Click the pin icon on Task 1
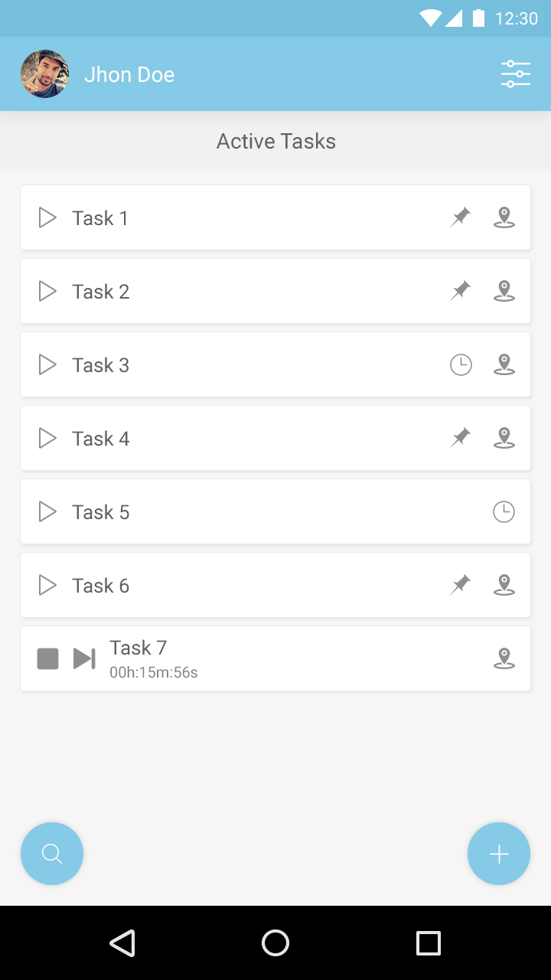 point(460,217)
